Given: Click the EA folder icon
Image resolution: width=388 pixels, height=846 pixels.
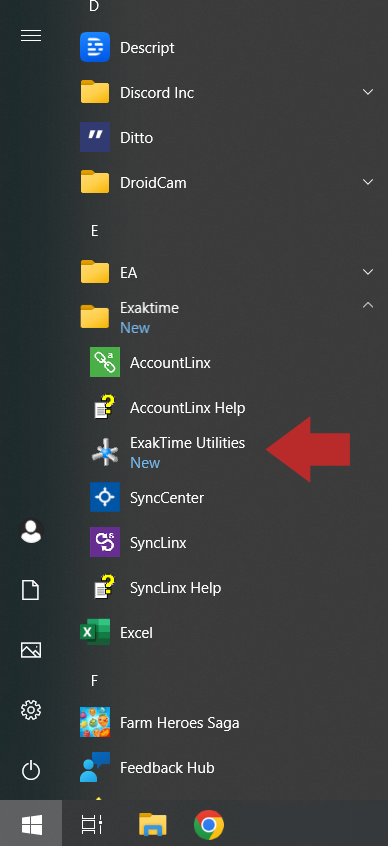Looking at the screenshot, I should pos(95,272).
